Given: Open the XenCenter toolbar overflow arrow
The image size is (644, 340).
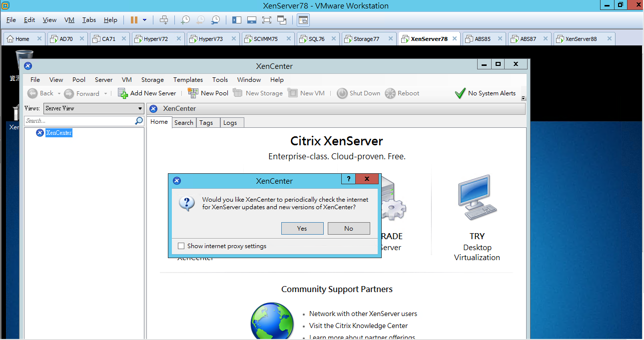Looking at the screenshot, I should [x=523, y=97].
